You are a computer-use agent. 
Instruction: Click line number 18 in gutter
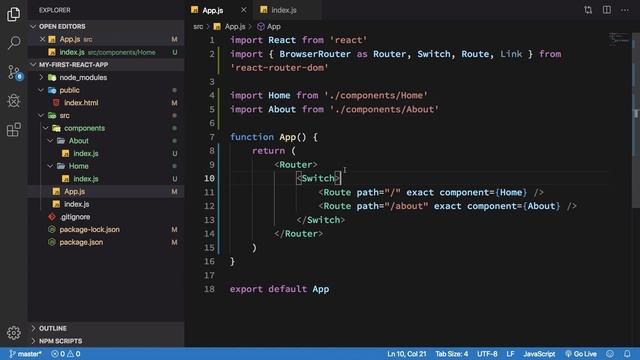tap(209, 289)
